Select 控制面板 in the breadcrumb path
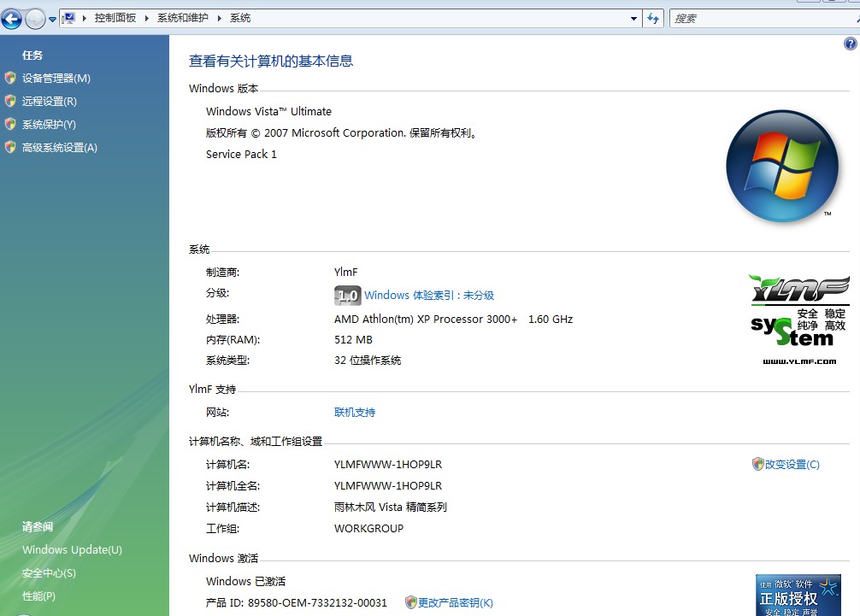 click(x=115, y=18)
